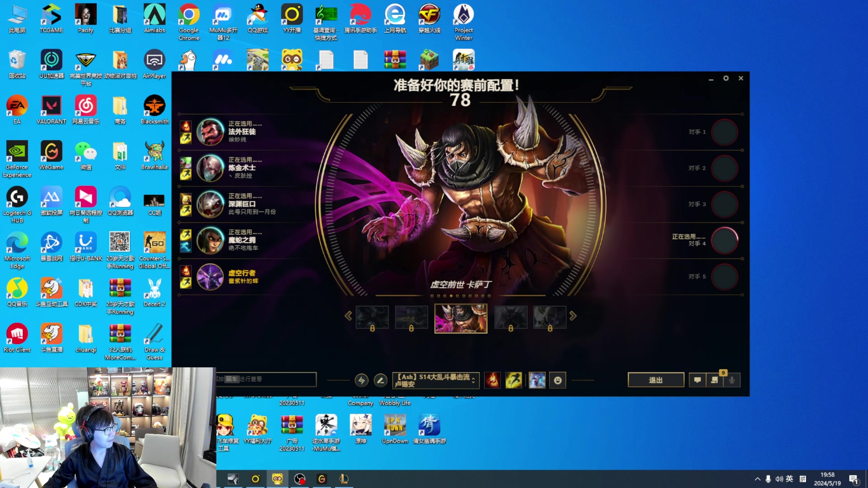Open client settings gear icon
This screenshot has width=868, height=488.
click(x=726, y=78)
